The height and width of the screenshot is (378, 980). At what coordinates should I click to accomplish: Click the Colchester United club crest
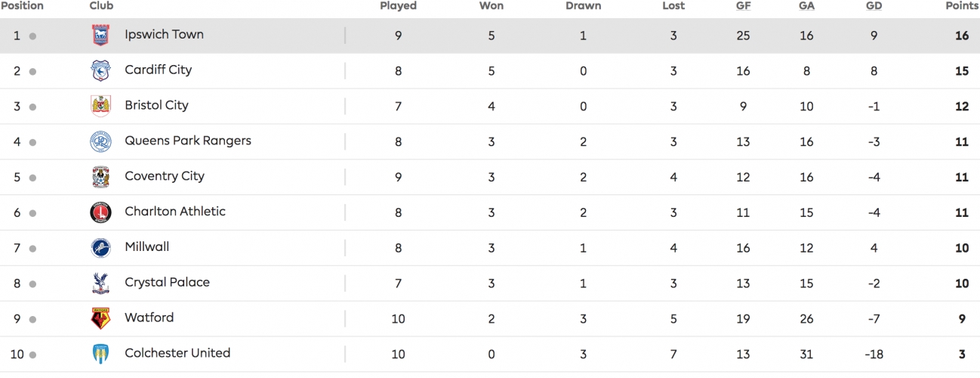100,354
